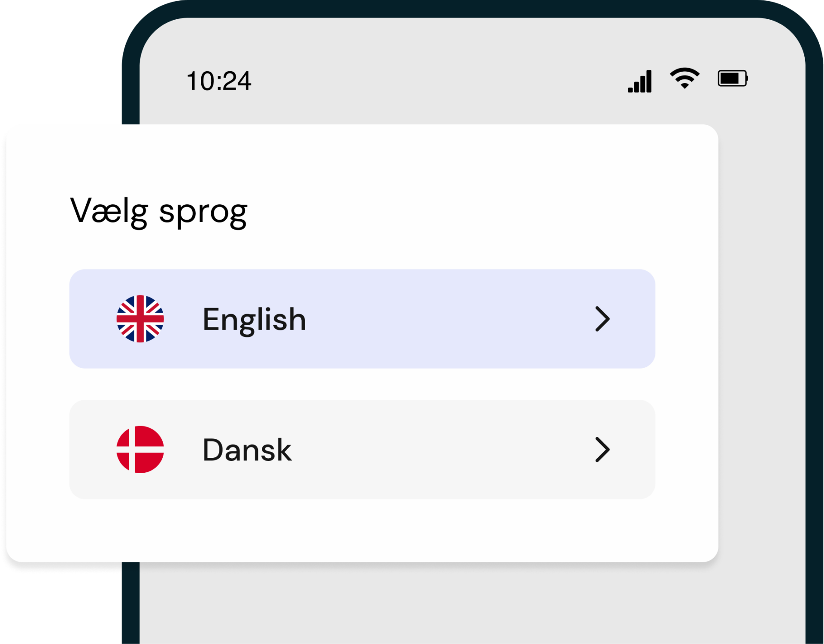824x644 pixels.
Task: Tap the battery level icon
Action: (733, 79)
